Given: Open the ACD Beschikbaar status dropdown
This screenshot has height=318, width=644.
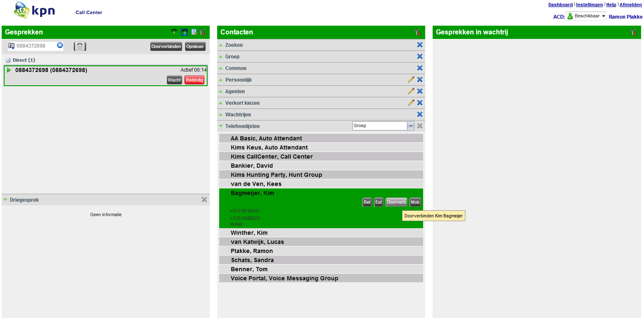Looking at the screenshot, I should 586,16.
